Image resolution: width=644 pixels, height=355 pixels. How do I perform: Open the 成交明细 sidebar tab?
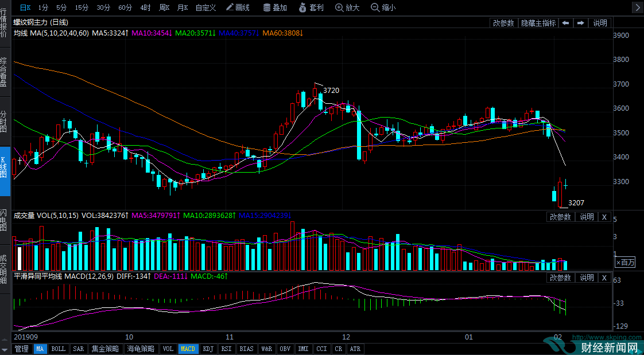[x=5, y=270]
